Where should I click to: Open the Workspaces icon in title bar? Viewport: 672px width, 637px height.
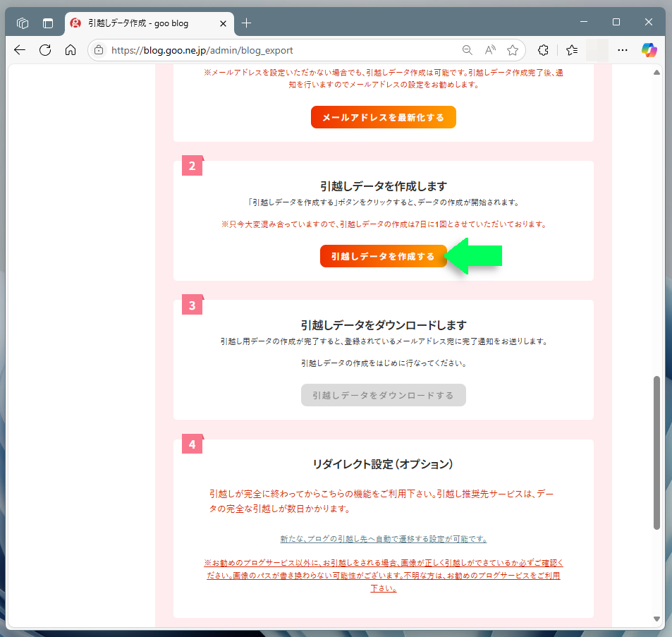[x=23, y=23]
